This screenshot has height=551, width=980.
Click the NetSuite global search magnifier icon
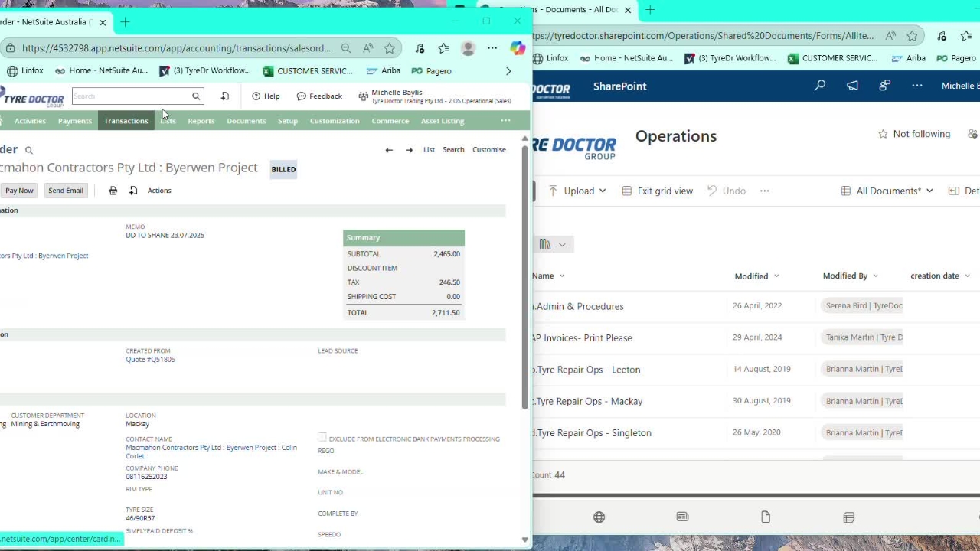tap(196, 96)
